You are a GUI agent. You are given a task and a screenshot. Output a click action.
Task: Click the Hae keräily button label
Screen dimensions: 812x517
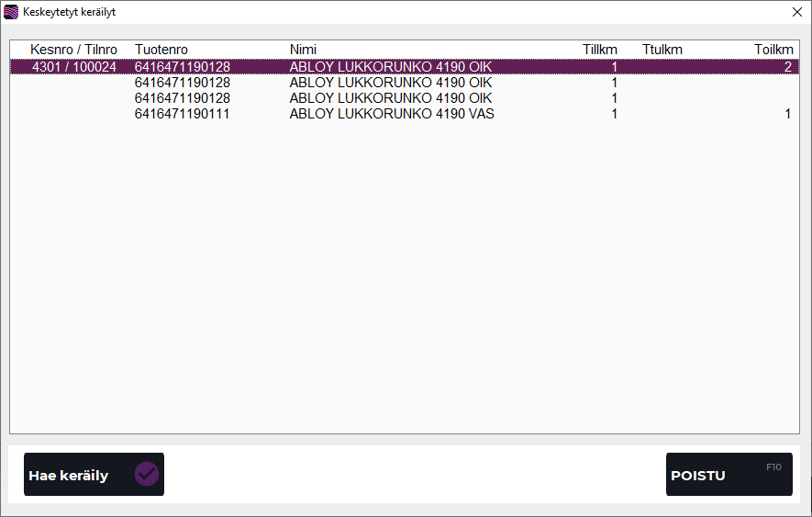point(69,476)
